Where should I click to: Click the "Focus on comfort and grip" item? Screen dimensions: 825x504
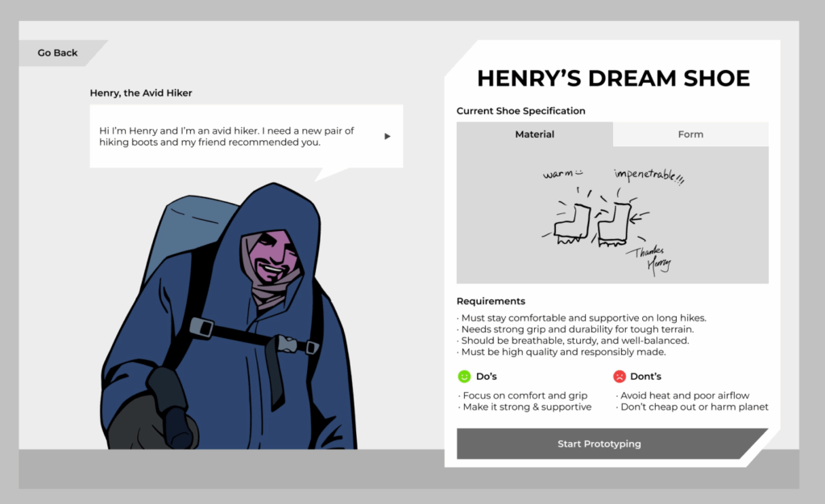tap(524, 395)
